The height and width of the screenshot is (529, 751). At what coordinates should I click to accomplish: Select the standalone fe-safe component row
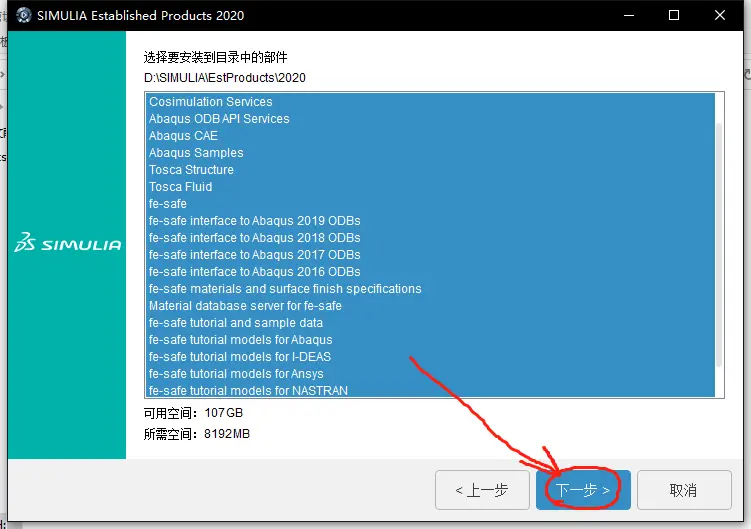(430, 204)
